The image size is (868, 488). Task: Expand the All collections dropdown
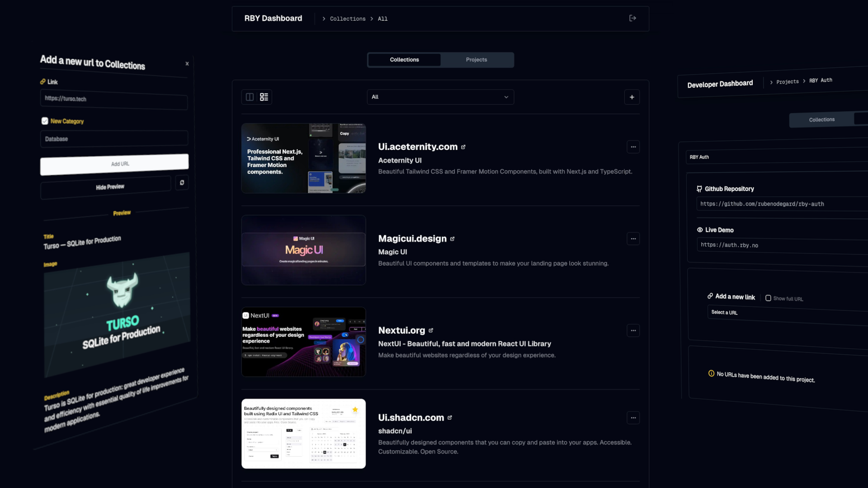pyautogui.click(x=440, y=97)
